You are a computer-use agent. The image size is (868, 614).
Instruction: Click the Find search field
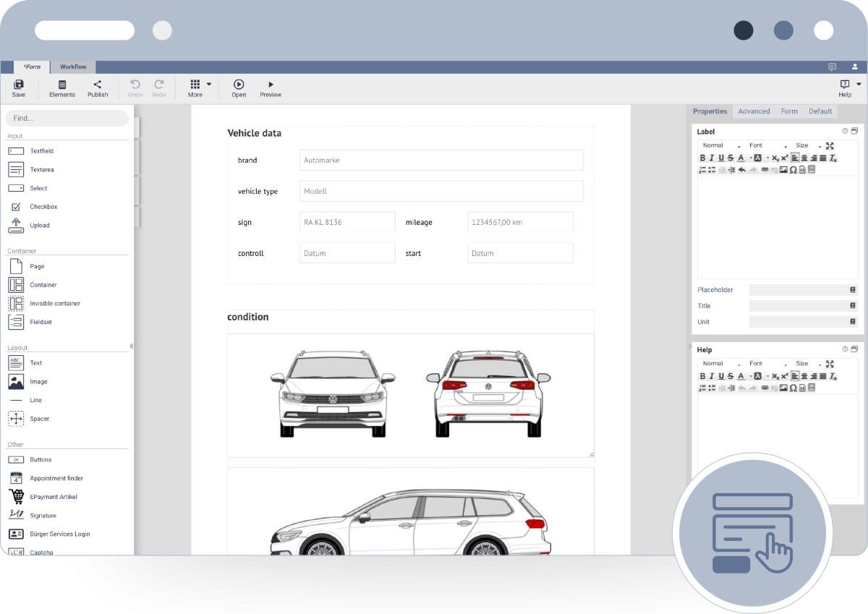(x=67, y=118)
